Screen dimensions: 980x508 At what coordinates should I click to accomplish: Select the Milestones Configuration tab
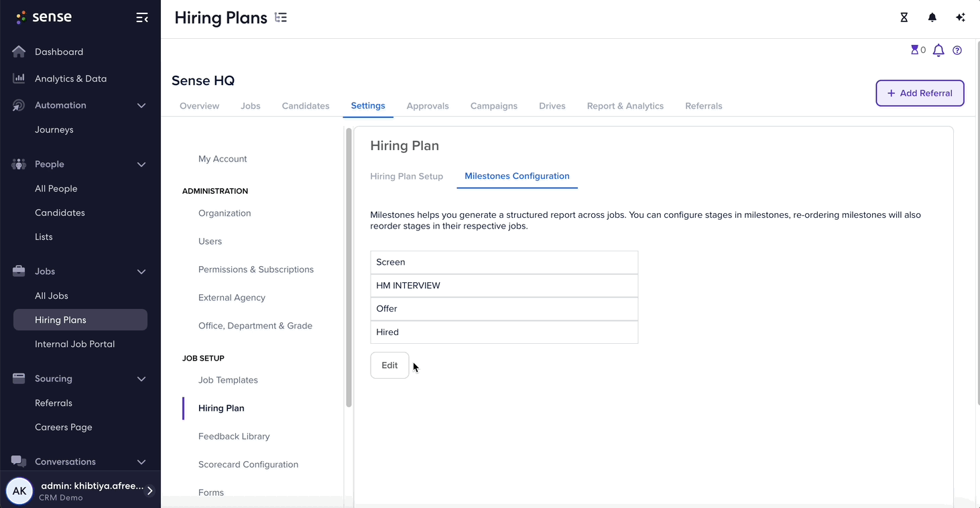tap(517, 176)
